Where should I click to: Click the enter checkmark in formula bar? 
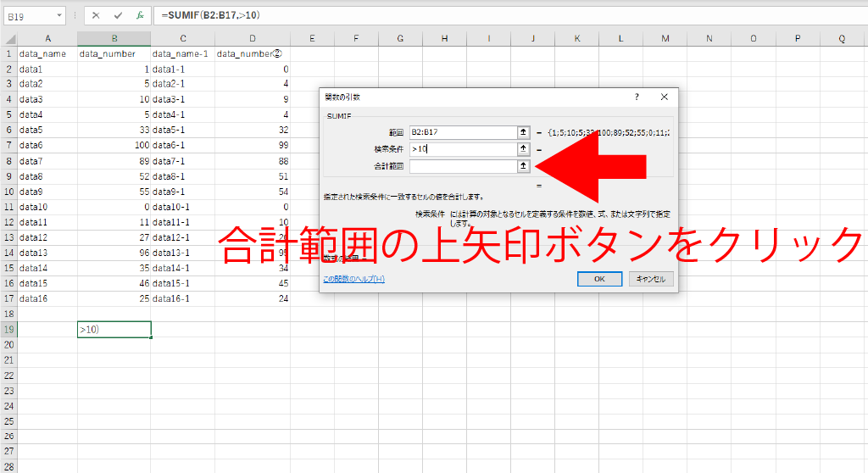(118, 15)
